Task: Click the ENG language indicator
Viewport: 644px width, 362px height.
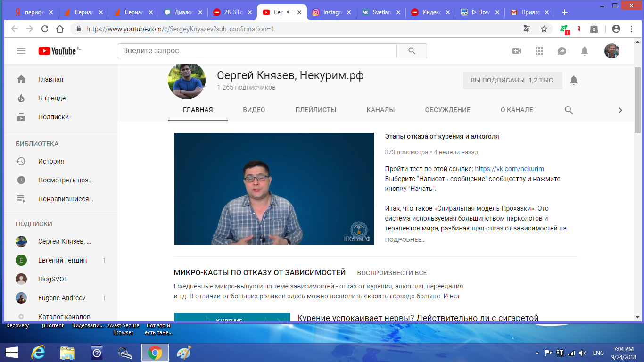Action: tap(598, 353)
